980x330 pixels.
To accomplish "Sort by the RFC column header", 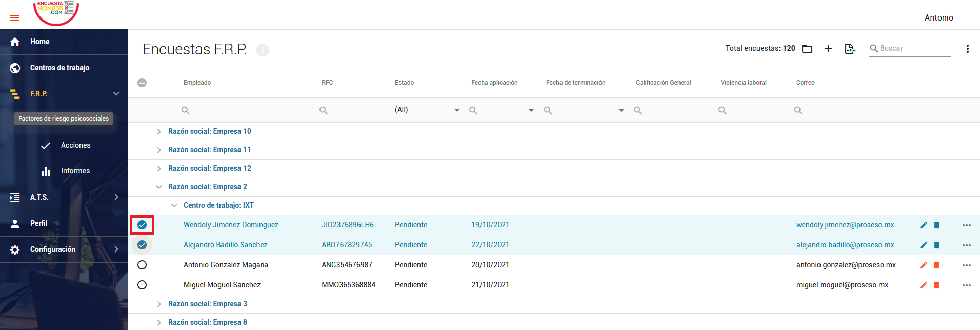I will click(327, 83).
